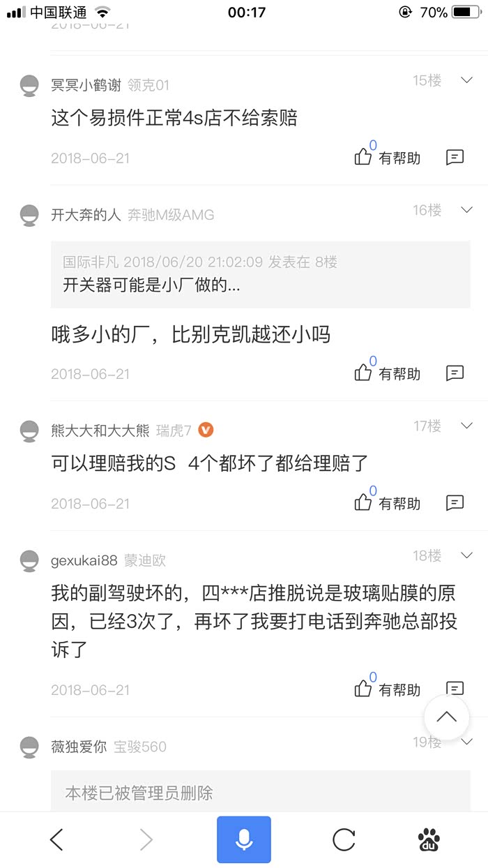
Task: Like the 16楼 comment about 别克凯越
Action: coord(387,373)
